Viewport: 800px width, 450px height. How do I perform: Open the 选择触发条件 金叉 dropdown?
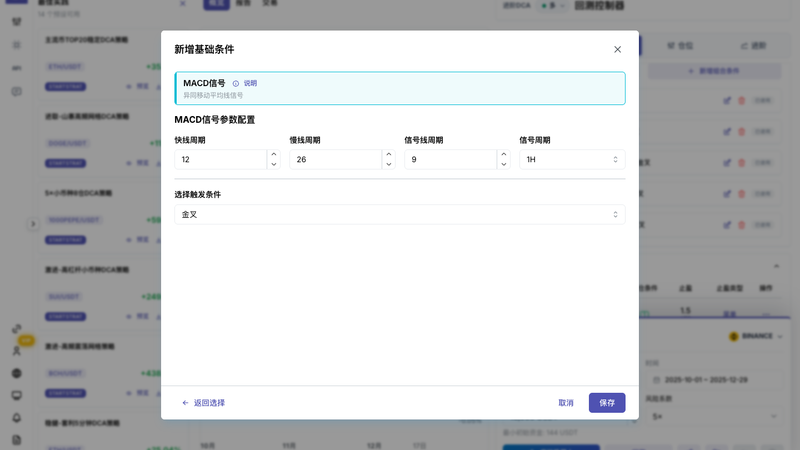[400, 215]
